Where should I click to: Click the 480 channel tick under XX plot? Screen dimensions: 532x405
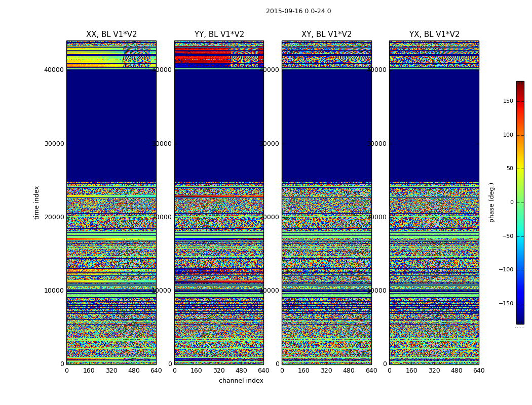tap(134, 371)
